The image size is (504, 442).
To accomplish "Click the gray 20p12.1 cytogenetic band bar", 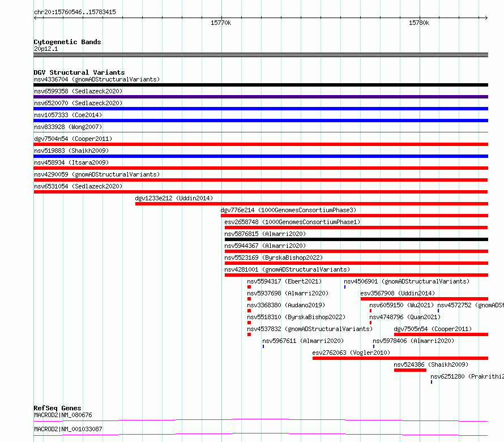I will (260, 55).
